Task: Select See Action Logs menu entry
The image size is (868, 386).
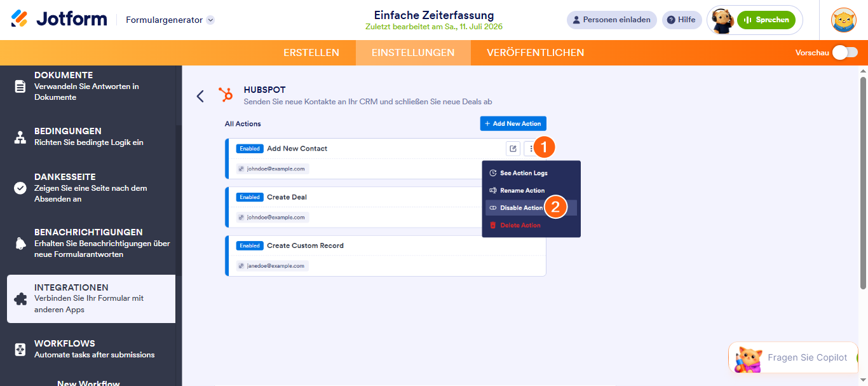Action: tap(531, 173)
